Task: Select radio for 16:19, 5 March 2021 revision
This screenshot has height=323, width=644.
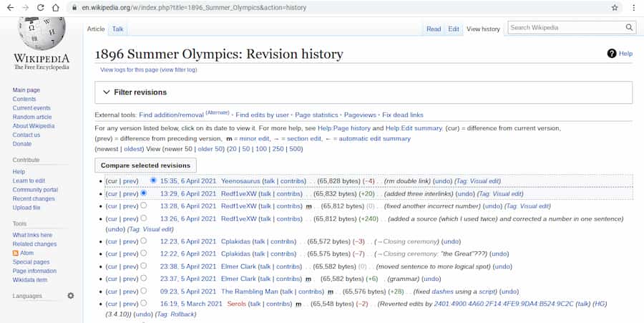Action: point(143,303)
